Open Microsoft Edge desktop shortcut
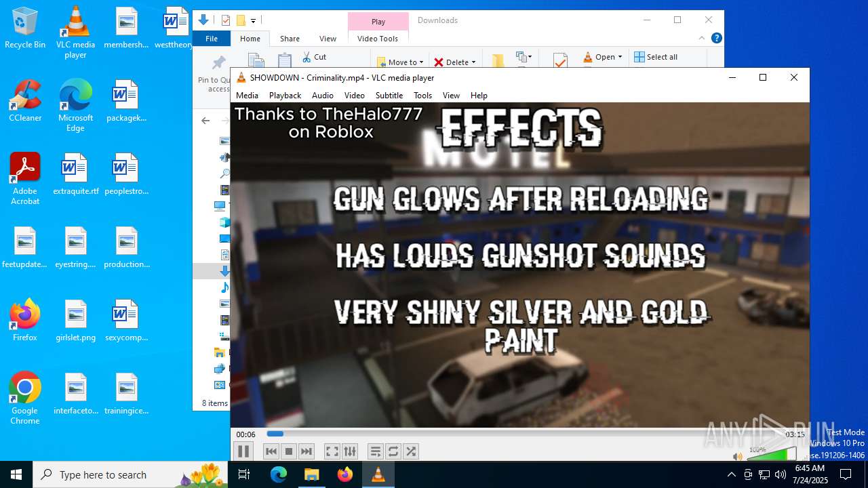The width and height of the screenshot is (868, 488). click(x=75, y=106)
